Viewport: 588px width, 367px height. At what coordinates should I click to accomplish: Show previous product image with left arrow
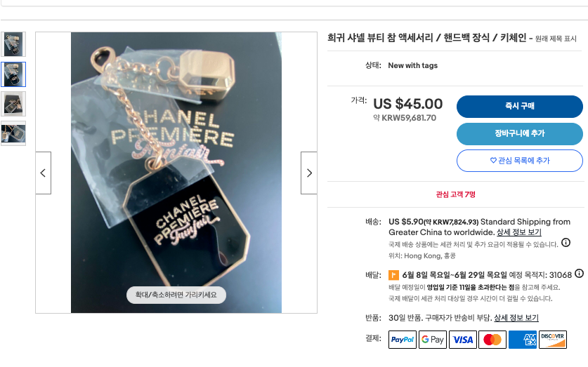[43, 173]
